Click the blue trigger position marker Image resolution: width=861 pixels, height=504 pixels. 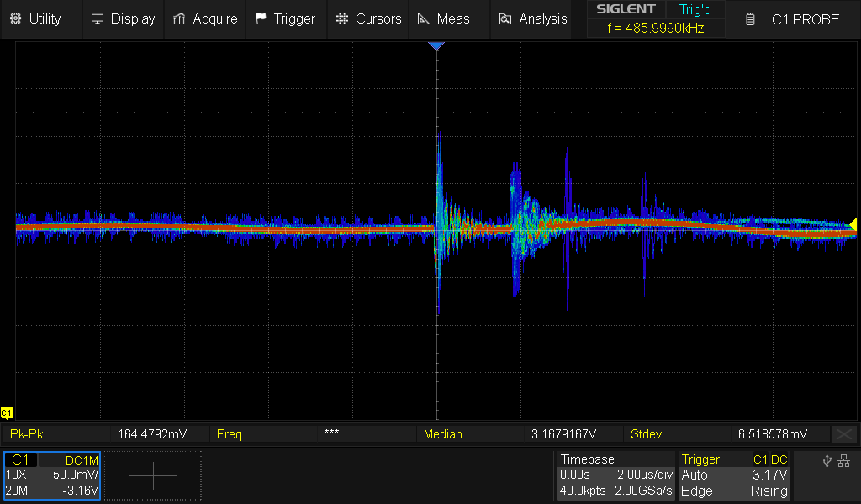[x=436, y=46]
